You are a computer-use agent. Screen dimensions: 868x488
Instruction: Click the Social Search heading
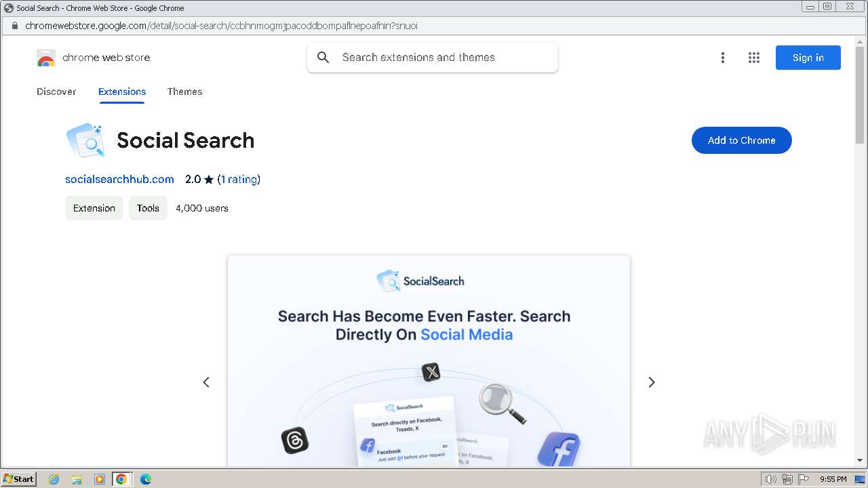pos(186,140)
